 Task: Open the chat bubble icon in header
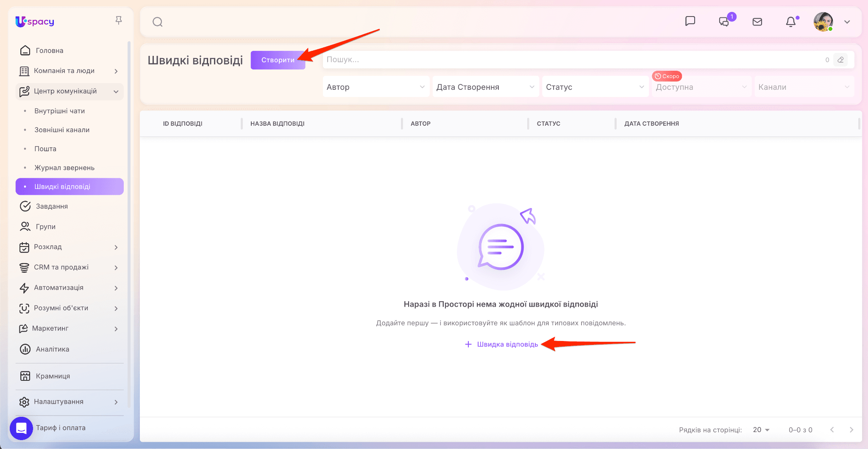point(690,21)
